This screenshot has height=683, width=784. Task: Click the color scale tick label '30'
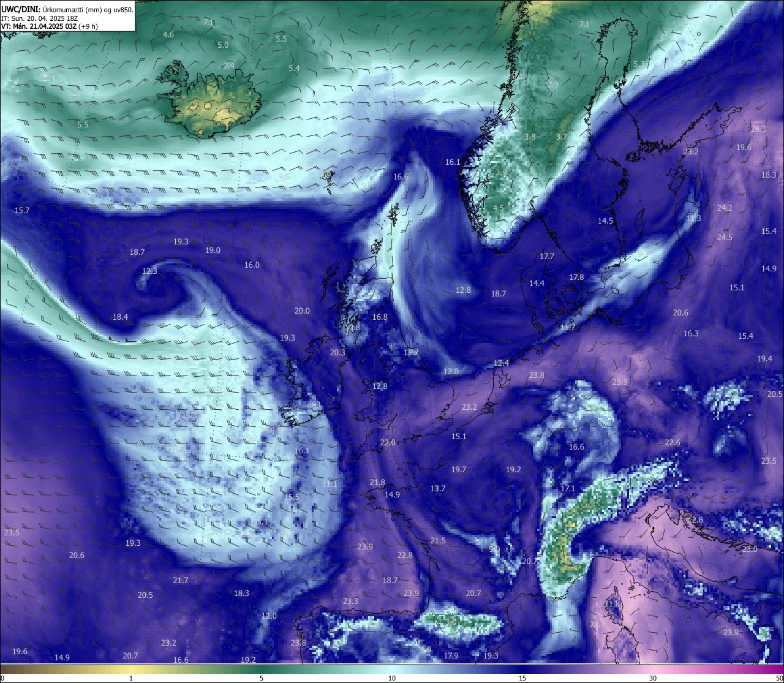tap(653, 678)
